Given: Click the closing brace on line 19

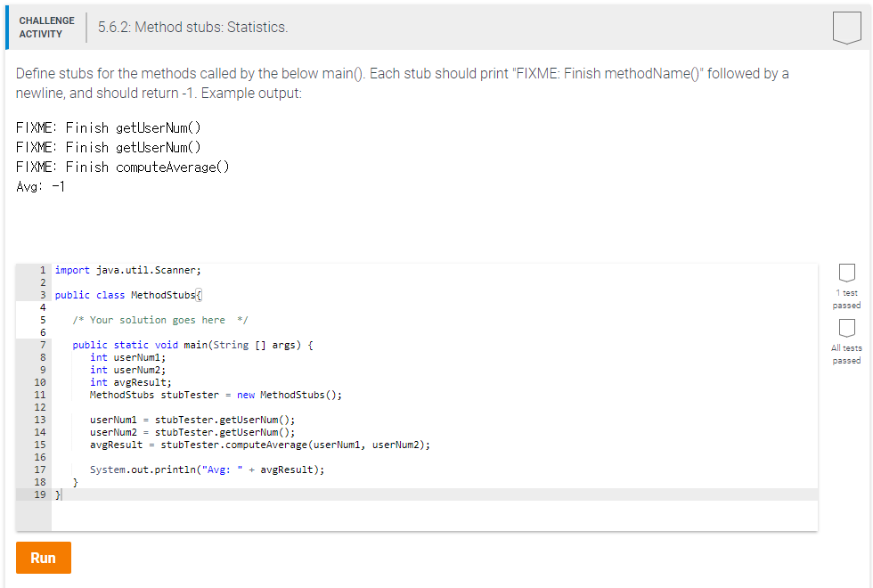Looking at the screenshot, I should [x=58, y=494].
